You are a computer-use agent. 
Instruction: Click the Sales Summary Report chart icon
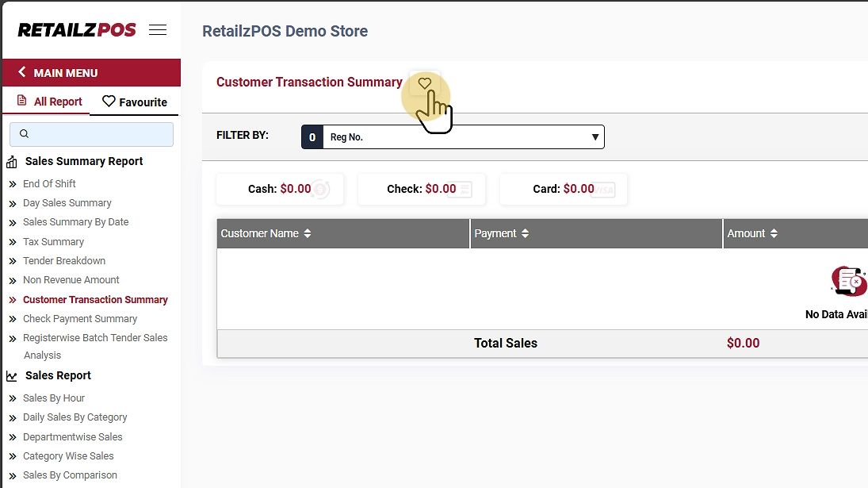[x=12, y=163]
